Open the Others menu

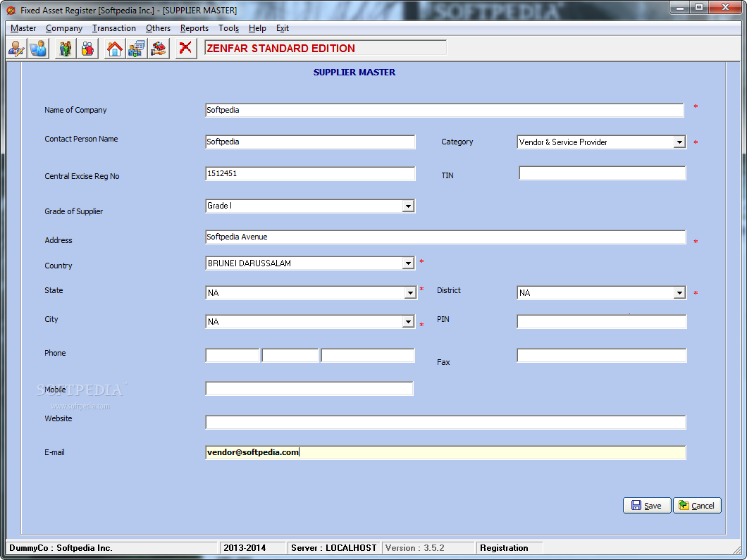[158, 28]
